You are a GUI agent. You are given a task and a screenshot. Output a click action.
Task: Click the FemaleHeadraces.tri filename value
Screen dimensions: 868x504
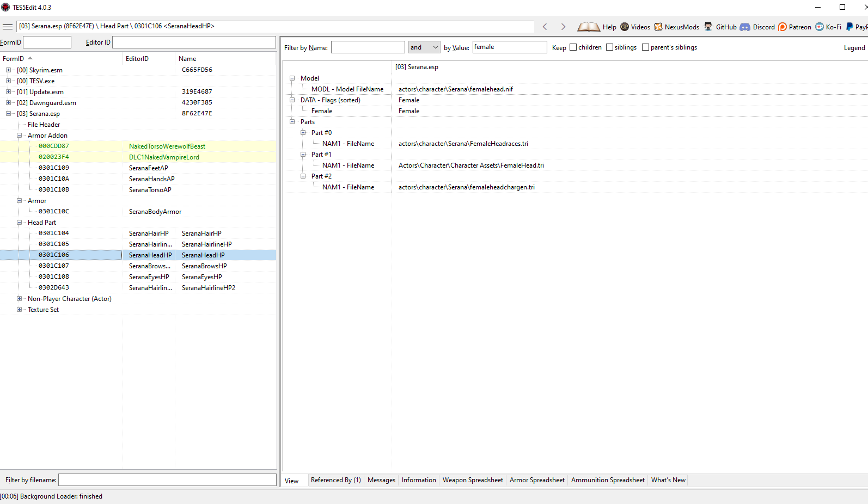463,144
